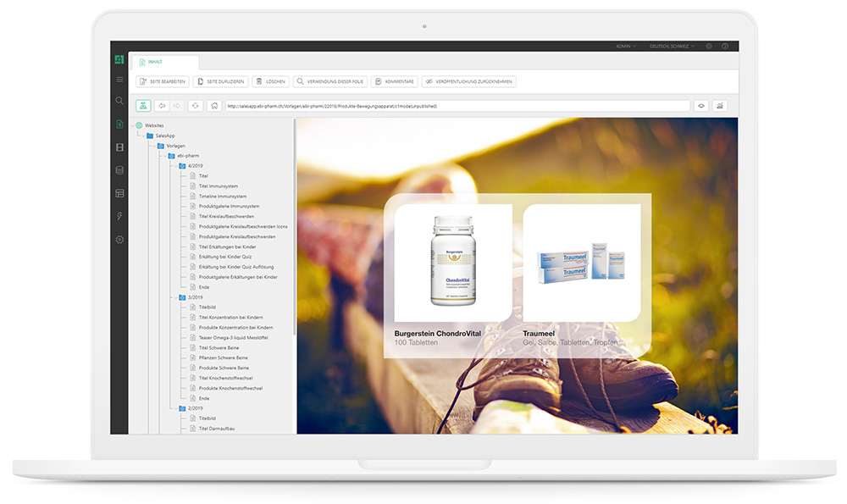Viewport: 847px width, 504px height.
Task: Collapse the Vorlagen folder node
Action: [x=154, y=146]
